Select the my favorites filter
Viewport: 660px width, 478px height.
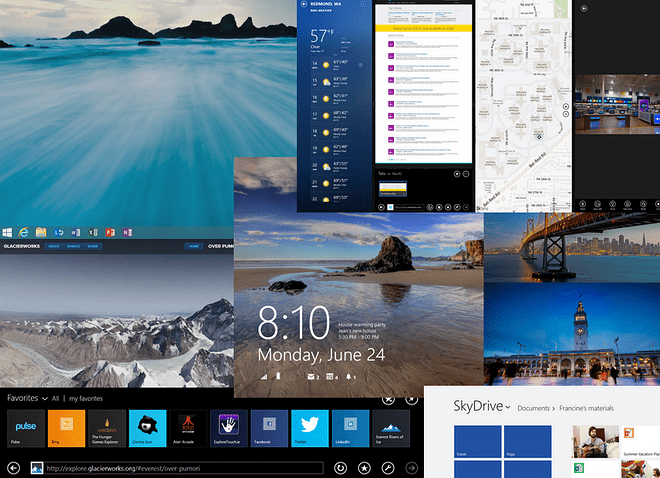(86, 398)
